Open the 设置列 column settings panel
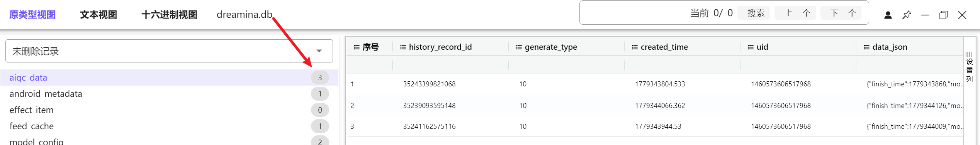The width and height of the screenshot is (980, 145). click(x=969, y=67)
